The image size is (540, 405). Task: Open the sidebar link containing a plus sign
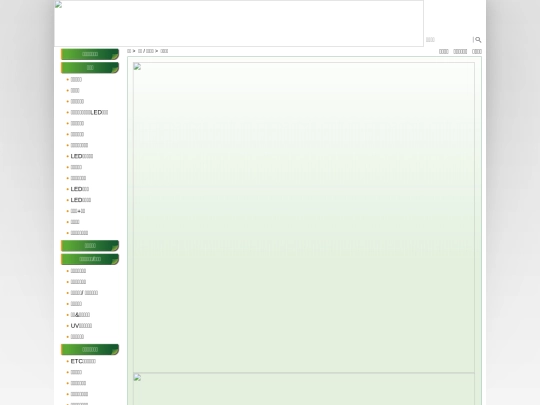tap(77, 211)
